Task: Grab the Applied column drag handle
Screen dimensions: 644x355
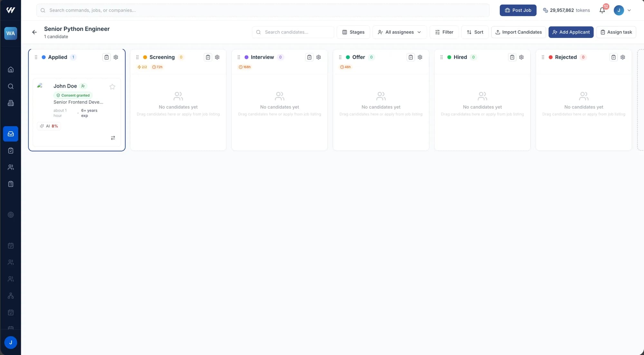Action: (36, 57)
